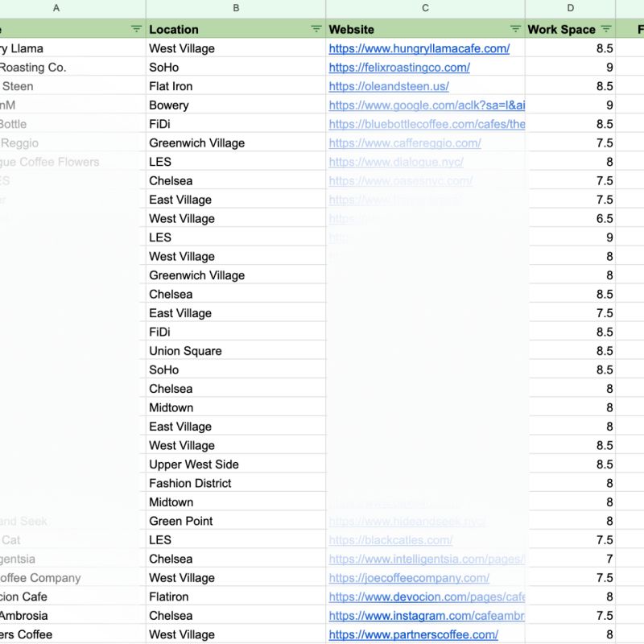The height and width of the screenshot is (644, 644).
Task: Select the Location header cell
Action: point(236,29)
